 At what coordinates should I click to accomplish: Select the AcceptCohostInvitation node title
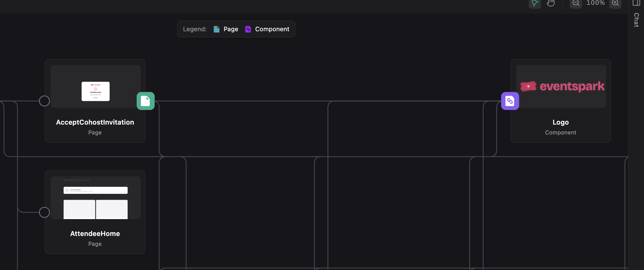[95, 122]
